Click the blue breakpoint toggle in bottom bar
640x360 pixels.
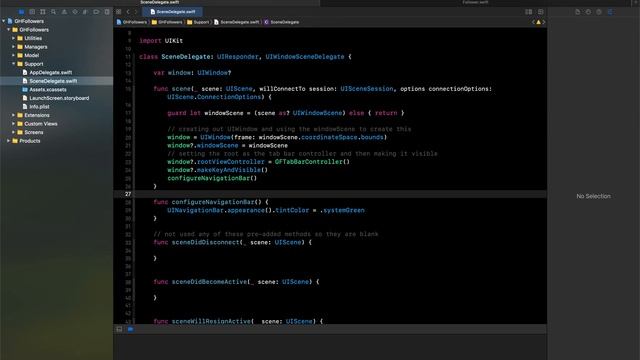[x=130, y=329]
